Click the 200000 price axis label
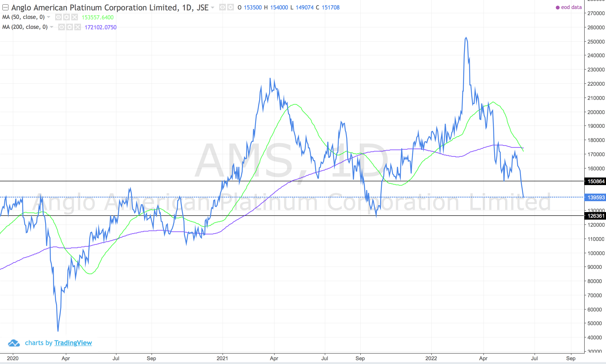606x364 pixels. [596, 112]
